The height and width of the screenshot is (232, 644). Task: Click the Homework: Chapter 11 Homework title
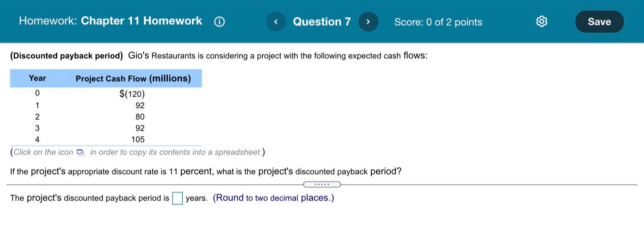pos(110,21)
